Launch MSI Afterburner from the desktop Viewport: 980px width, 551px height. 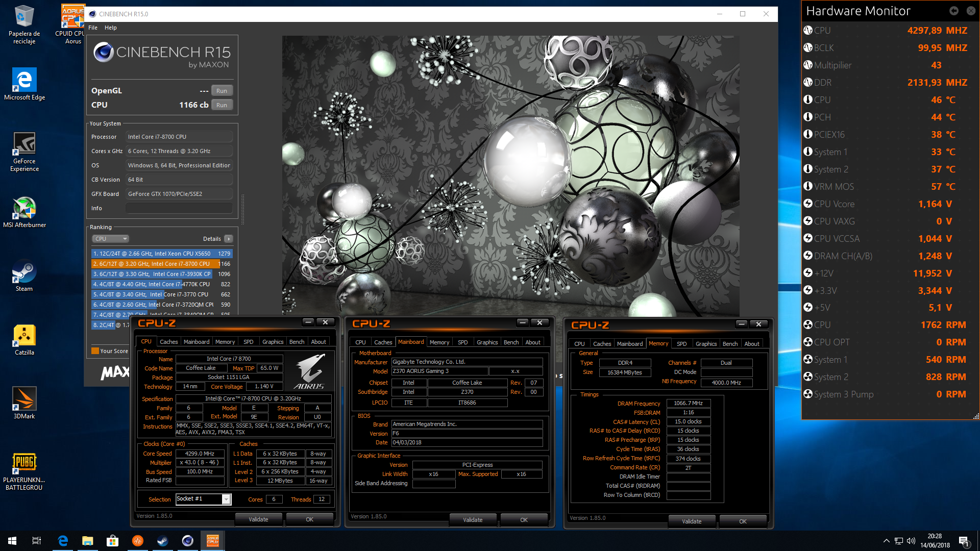coord(24,212)
